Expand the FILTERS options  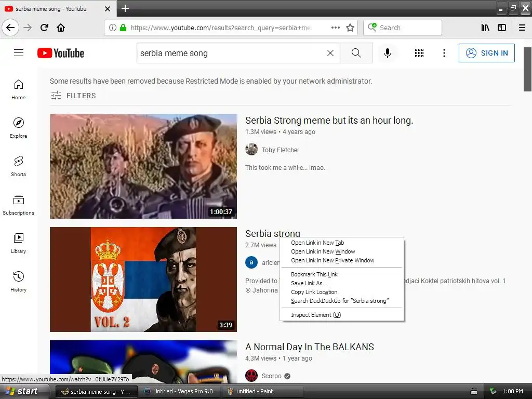click(73, 96)
